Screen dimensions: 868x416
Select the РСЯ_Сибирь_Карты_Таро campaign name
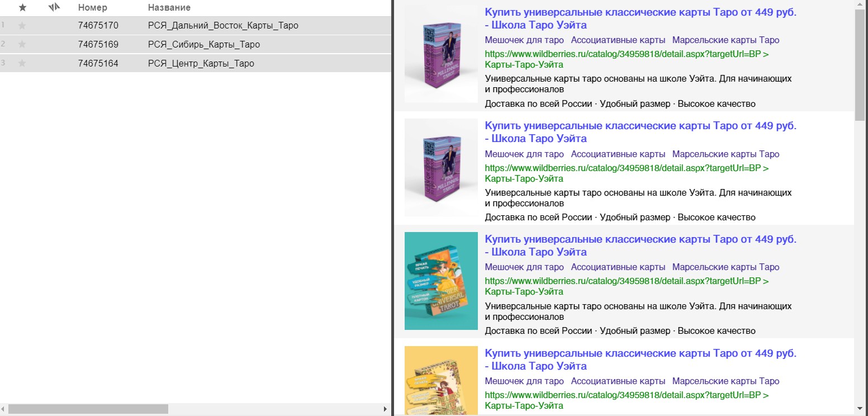coord(204,45)
